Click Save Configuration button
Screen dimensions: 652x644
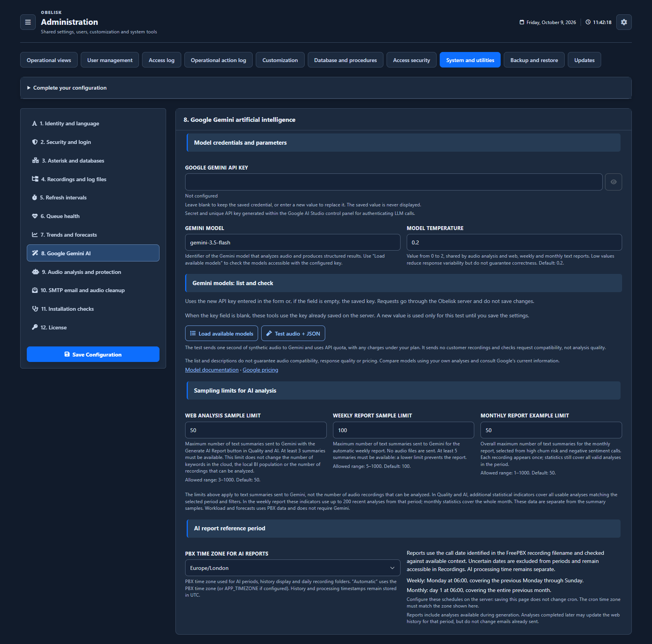tap(93, 354)
